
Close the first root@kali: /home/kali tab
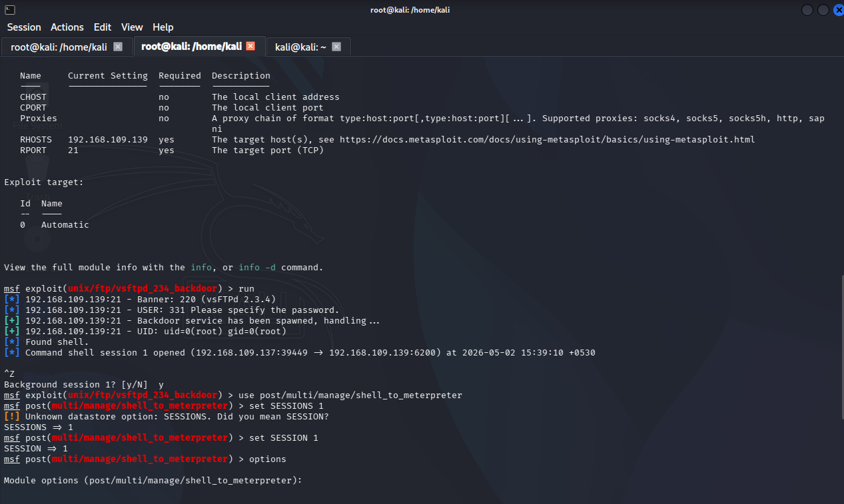(118, 47)
